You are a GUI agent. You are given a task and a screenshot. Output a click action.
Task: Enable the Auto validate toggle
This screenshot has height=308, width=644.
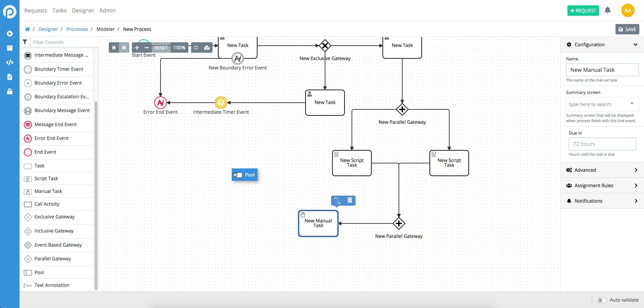point(603,300)
